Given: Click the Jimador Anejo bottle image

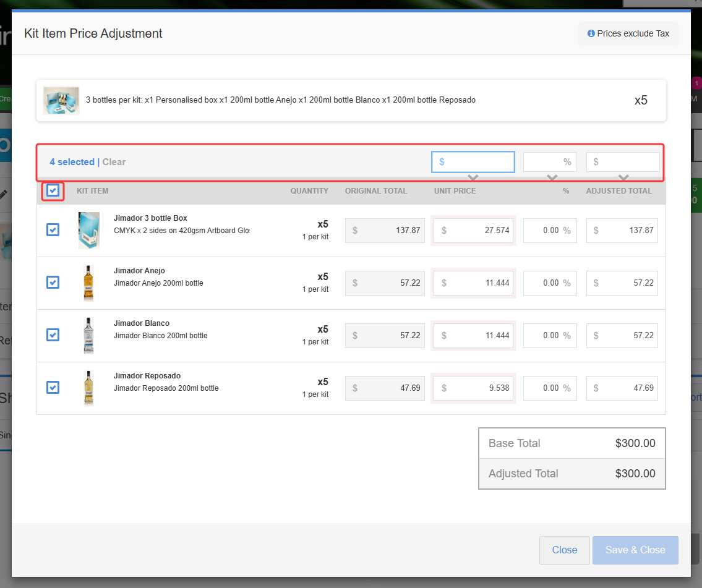Looking at the screenshot, I should (x=88, y=283).
